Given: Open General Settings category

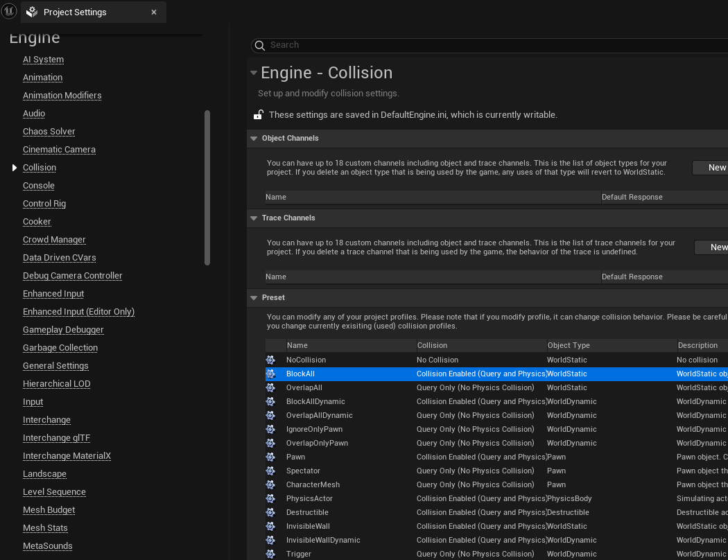Looking at the screenshot, I should coord(55,366).
